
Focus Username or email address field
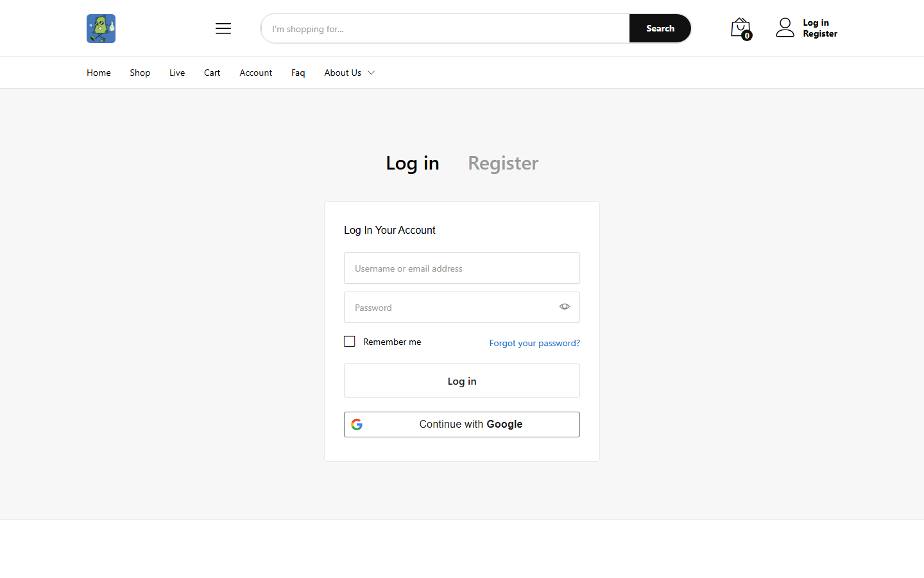click(x=462, y=268)
